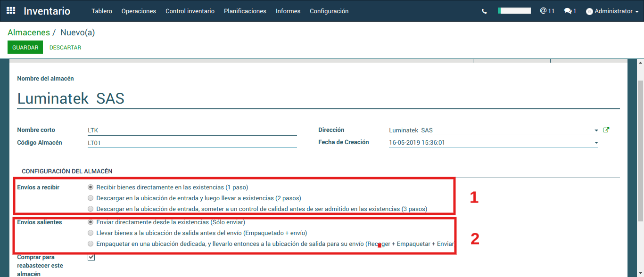644x277 pixels.
Task: Click the GUARDAR button
Action: click(25, 48)
